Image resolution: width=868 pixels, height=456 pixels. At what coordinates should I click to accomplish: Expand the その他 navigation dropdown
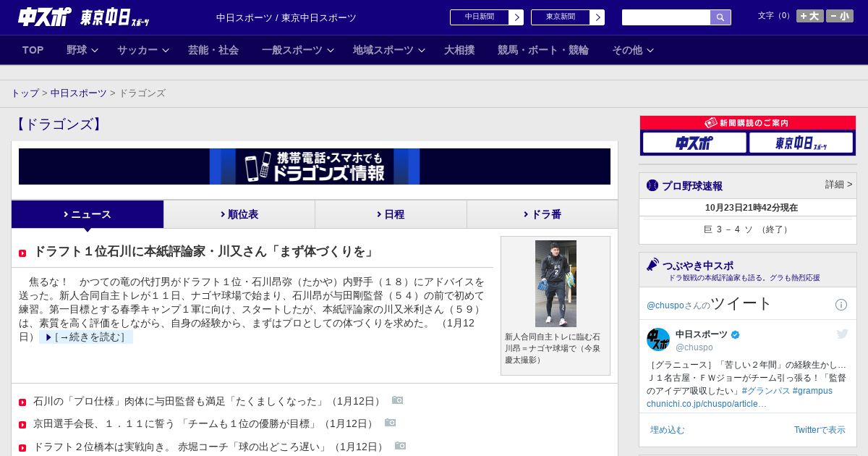633,50
